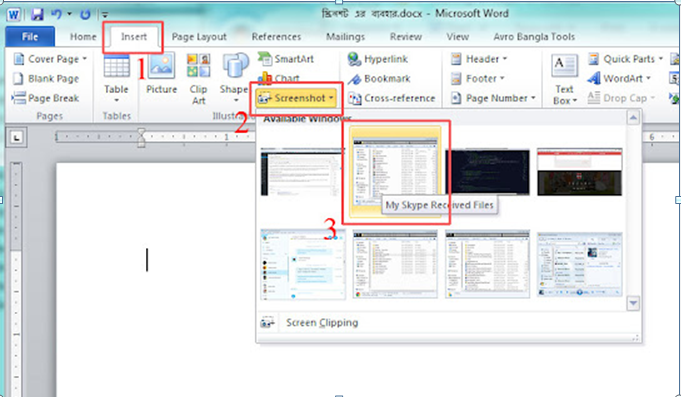This screenshot has height=397, width=681.
Task: Select the last thumbnail in the bottom row
Action: click(579, 265)
